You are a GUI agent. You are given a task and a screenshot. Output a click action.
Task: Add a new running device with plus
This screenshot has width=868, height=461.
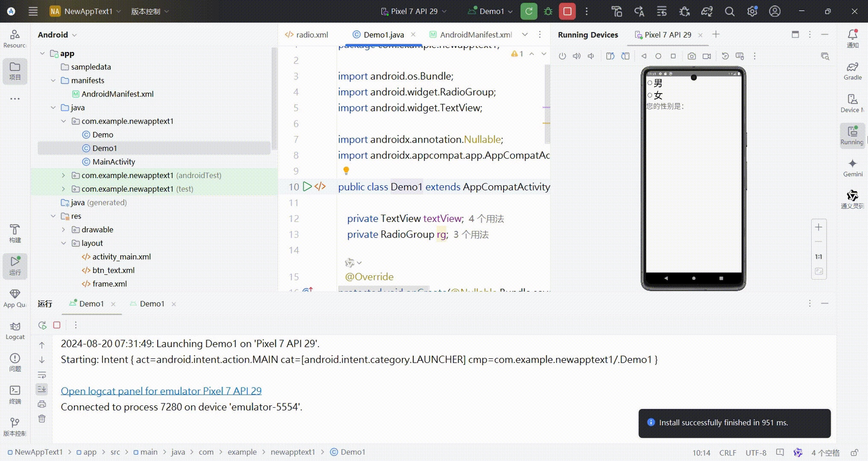point(716,35)
